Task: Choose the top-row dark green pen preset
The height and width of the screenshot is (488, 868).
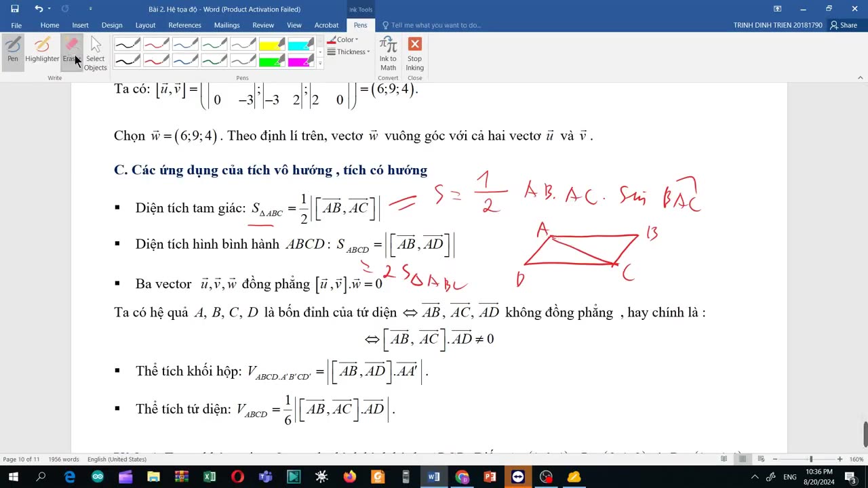Action: (x=214, y=45)
